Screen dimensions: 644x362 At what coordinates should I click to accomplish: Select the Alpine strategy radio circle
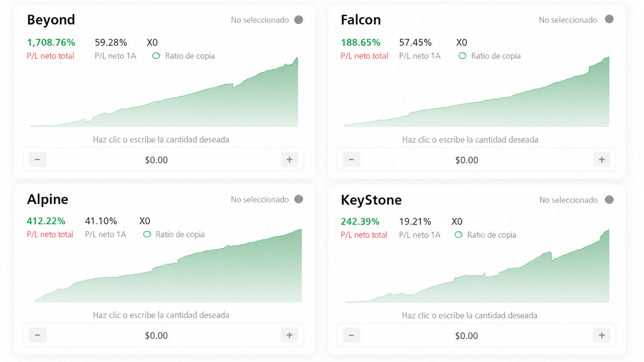point(299,199)
